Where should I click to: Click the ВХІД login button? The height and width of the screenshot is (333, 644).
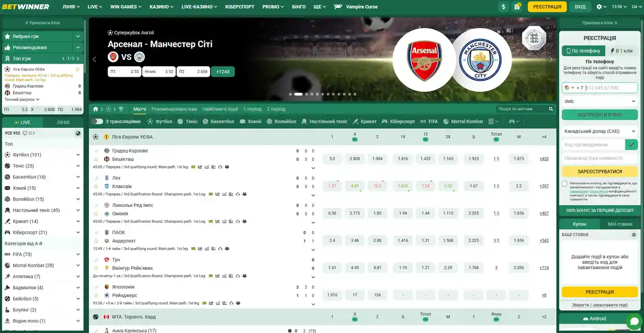point(580,7)
